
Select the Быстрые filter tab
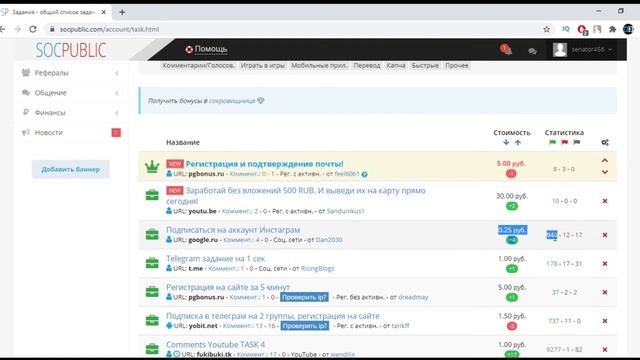click(x=425, y=65)
